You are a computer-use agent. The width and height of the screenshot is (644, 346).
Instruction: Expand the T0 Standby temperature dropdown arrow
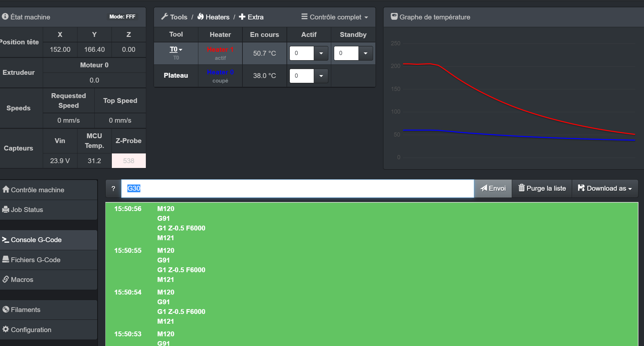pos(366,53)
